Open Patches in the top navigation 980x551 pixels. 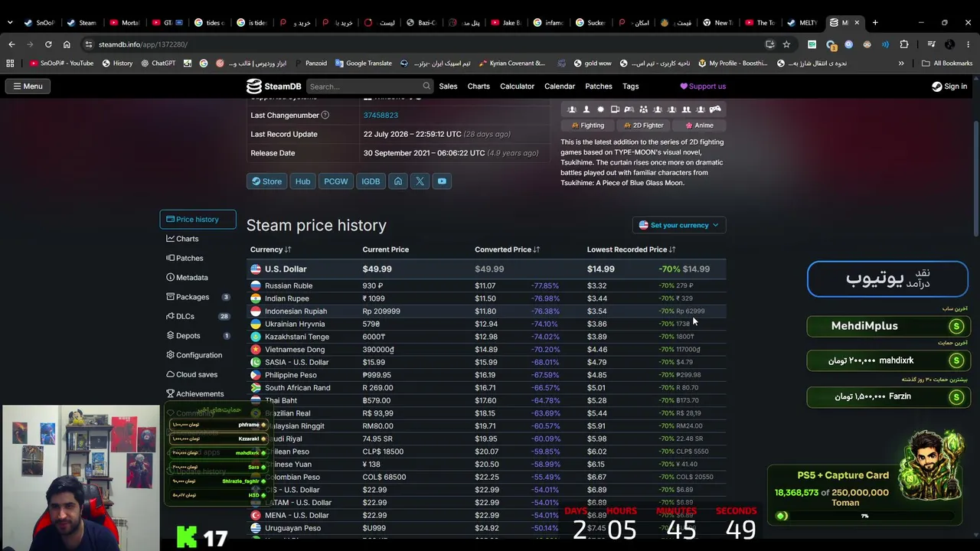[x=599, y=86]
